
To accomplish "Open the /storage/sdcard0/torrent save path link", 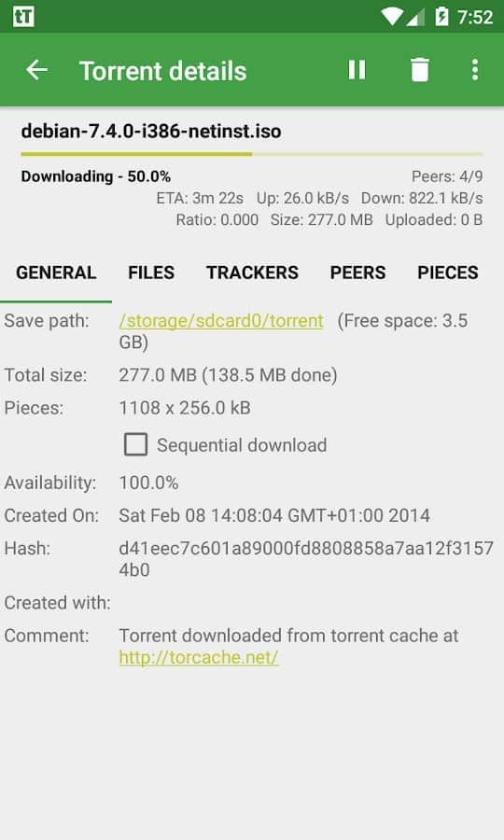I will pyautogui.click(x=221, y=321).
